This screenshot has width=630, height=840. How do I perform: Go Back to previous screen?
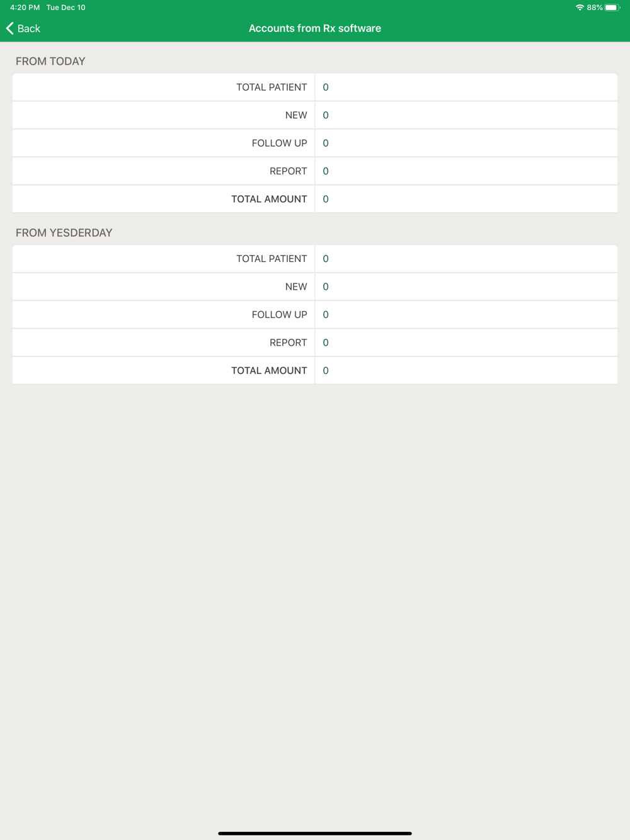click(23, 28)
